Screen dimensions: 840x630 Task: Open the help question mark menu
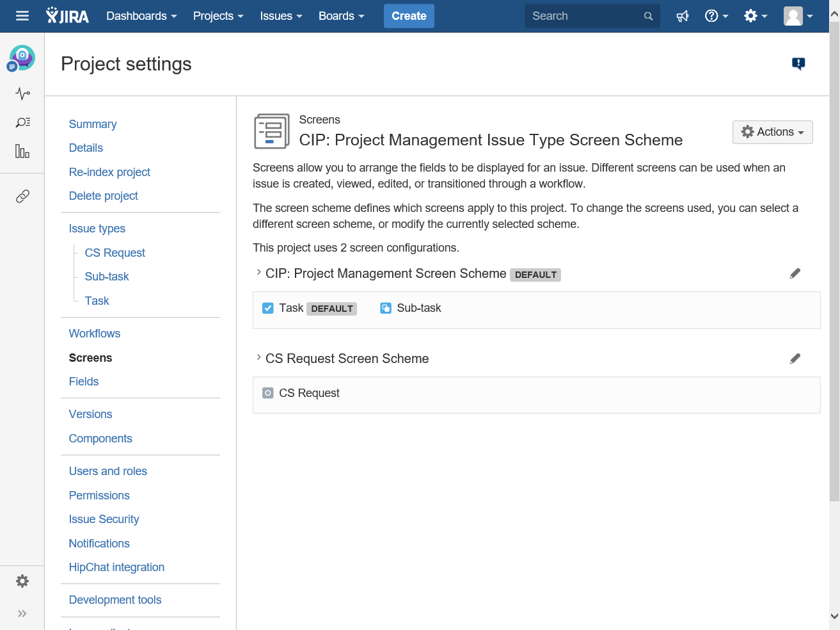[x=717, y=16]
